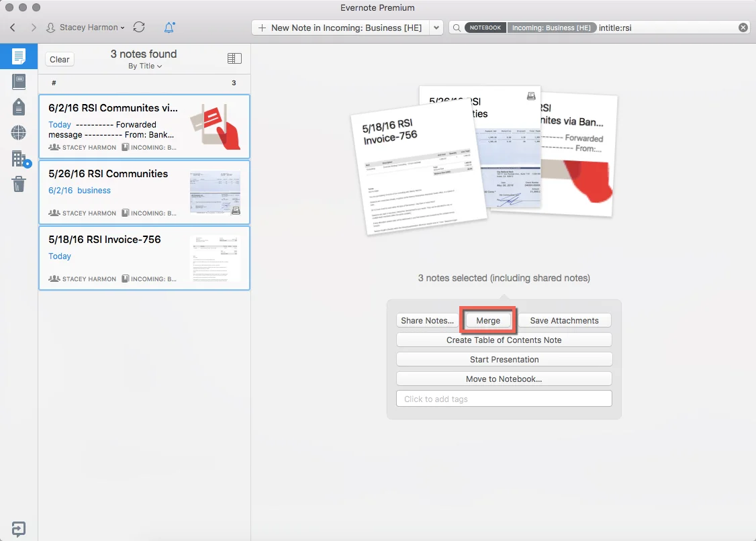Click '3 notes selected (including shared notes)' text
The height and width of the screenshot is (541, 756).
504,278
